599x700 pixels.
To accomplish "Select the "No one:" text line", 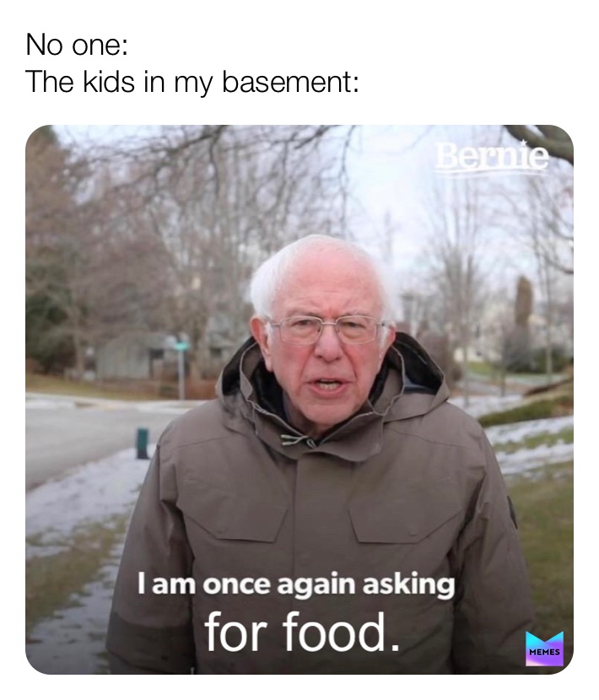I will click(77, 45).
